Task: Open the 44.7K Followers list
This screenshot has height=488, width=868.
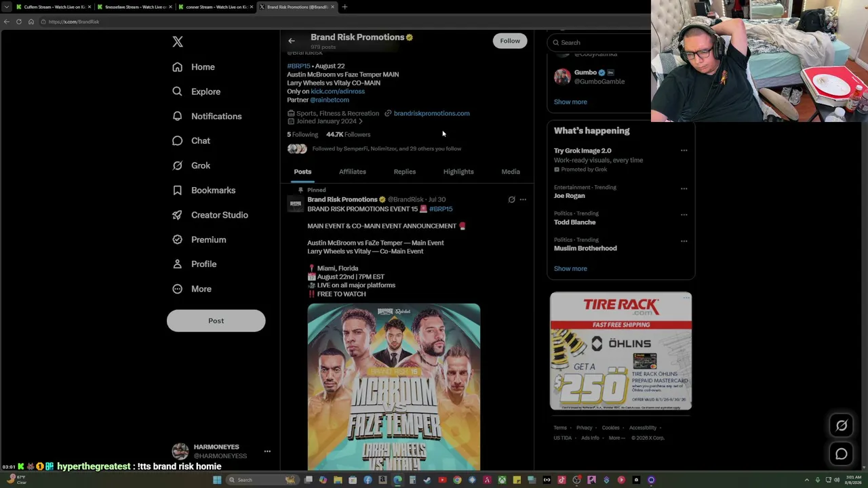Action: (x=348, y=134)
